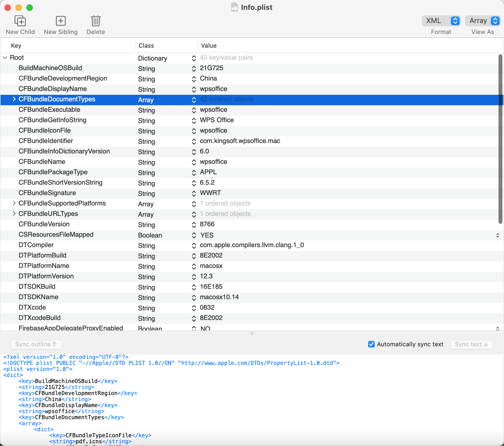Expand the CFBundleSupportedPlatforms array
Viewport: 504px width, 446px height.
point(14,203)
